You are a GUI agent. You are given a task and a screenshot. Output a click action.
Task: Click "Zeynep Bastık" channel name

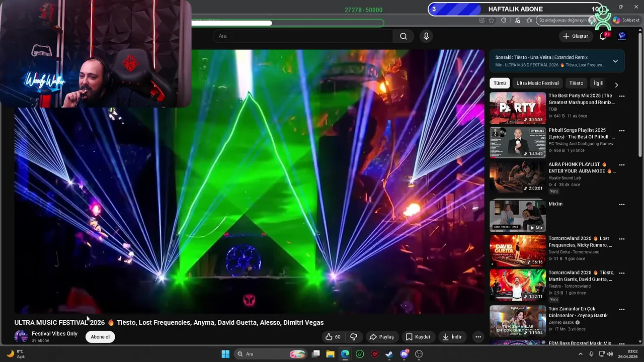[x=561, y=322]
